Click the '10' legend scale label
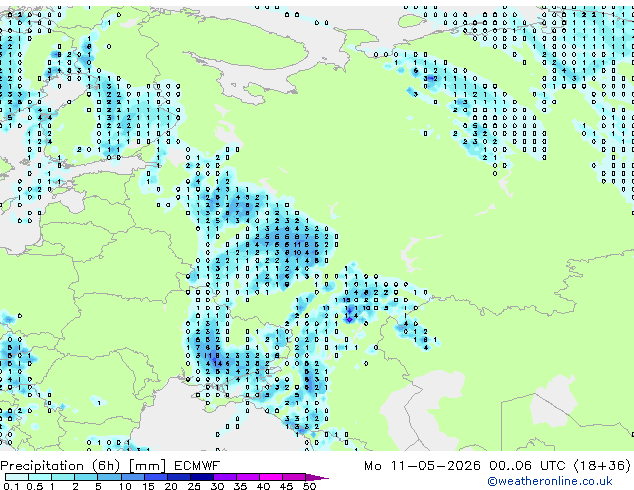The height and width of the screenshot is (490, 634). (x=125, y=486)
